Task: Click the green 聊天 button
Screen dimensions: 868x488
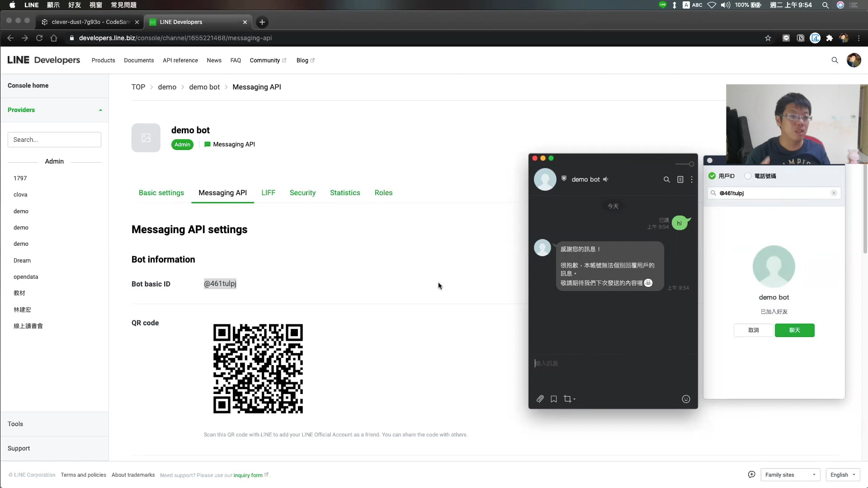Action: coord(794,330)
